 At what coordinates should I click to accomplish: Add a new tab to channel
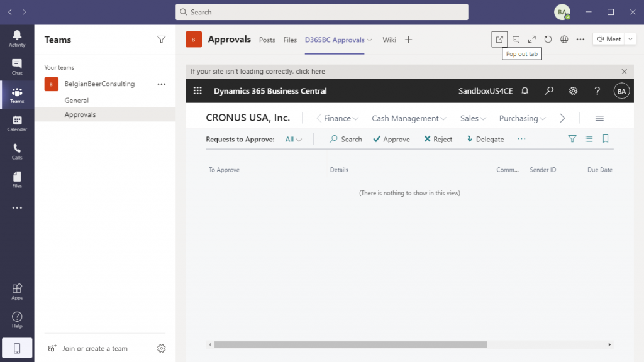click(x=408, y=40)
